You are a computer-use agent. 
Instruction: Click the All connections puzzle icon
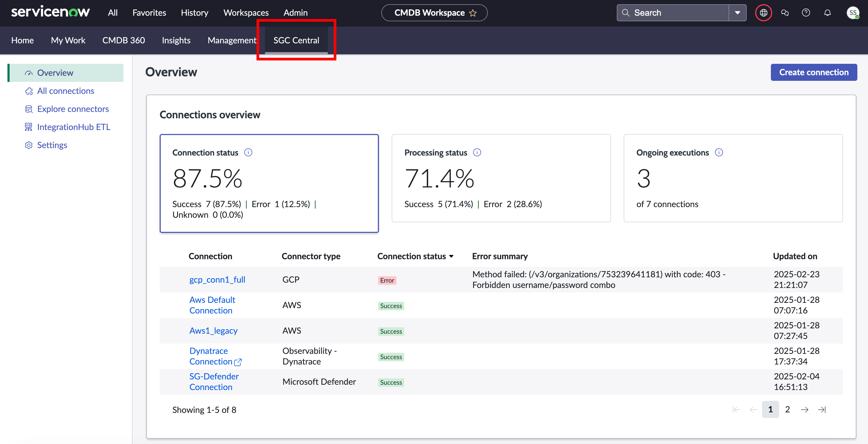29,91
